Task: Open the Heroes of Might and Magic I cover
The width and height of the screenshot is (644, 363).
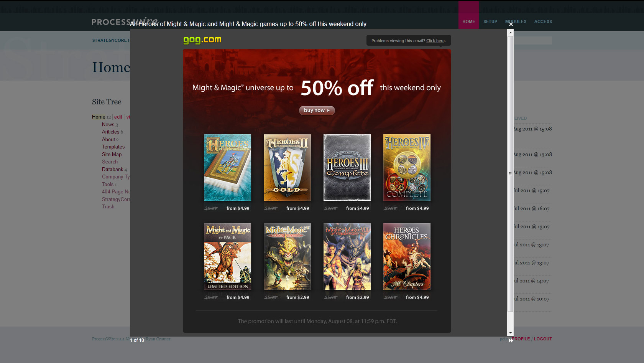Action: click(227, 167)
